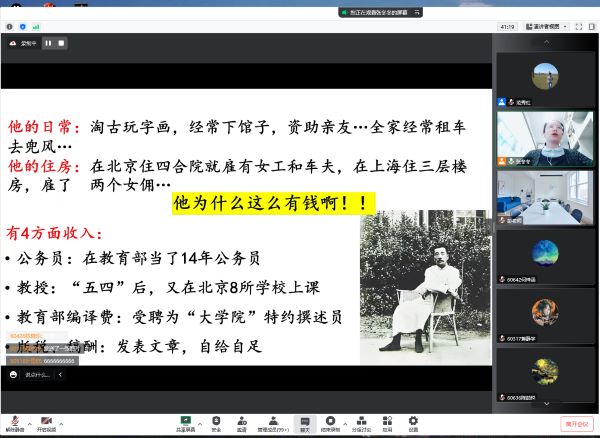Open the Security settings icon
600x438 pixels.
[x=216, y=423]
